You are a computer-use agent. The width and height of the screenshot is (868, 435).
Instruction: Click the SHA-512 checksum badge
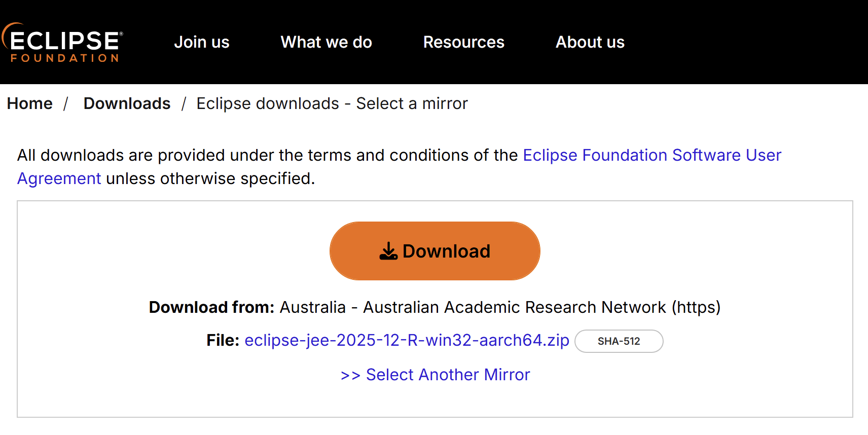[x=619, y=341]
